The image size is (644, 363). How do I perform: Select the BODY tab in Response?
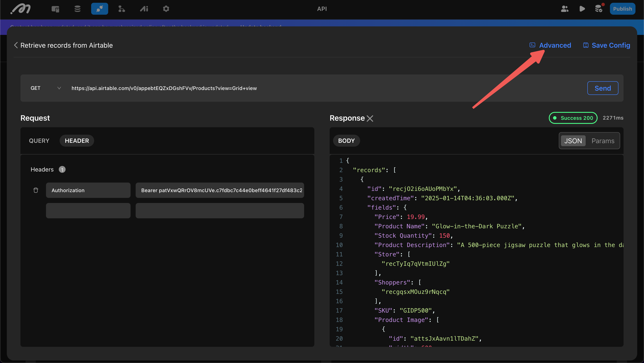(x=346, y=141)
